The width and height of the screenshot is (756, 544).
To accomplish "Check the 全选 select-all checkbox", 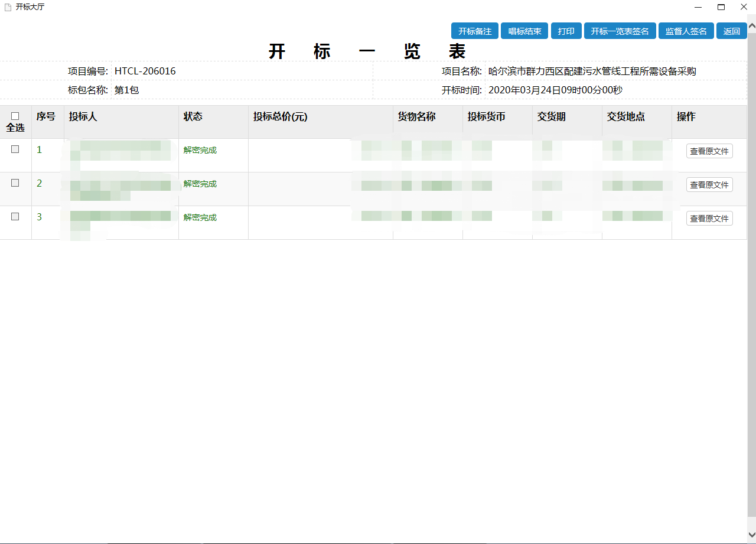I will [x=15, y=116].
